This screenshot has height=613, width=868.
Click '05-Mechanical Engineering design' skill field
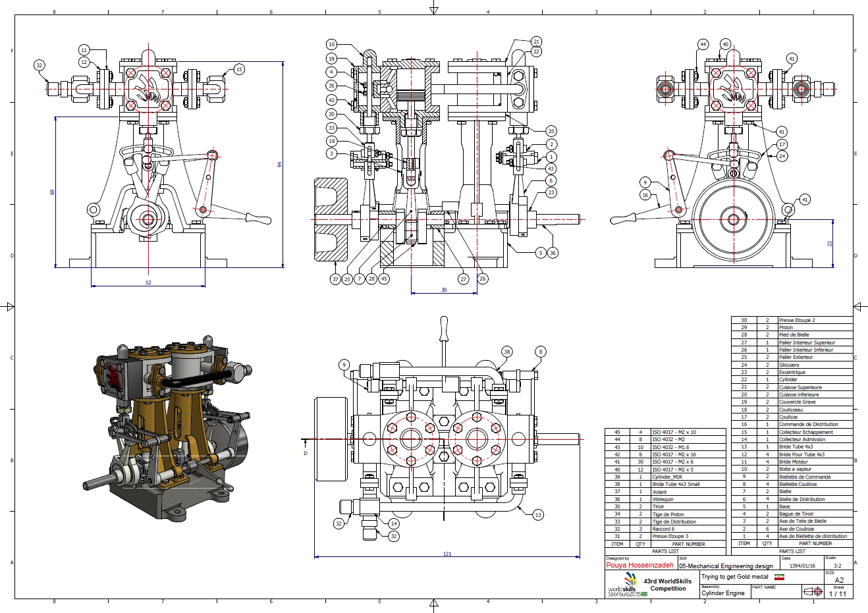(x=726, y=566)
